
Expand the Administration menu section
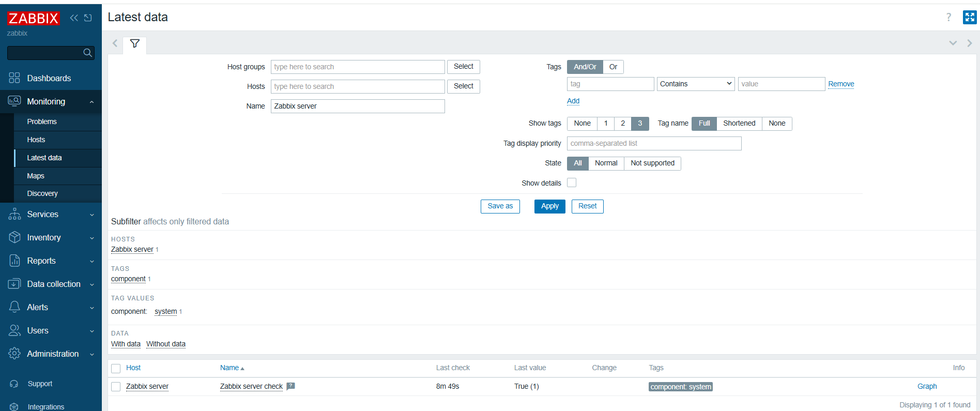coord(91,354)
